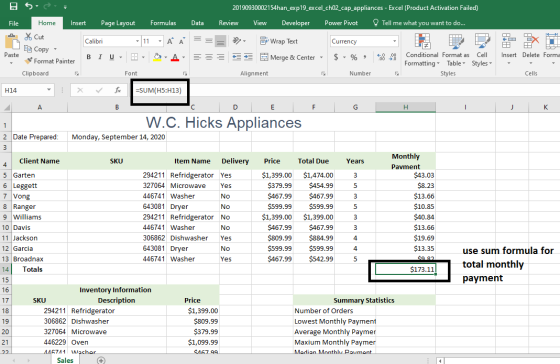Click the Select All corner triangle
This screenshot has height=364, width=560.
[6, 107]
